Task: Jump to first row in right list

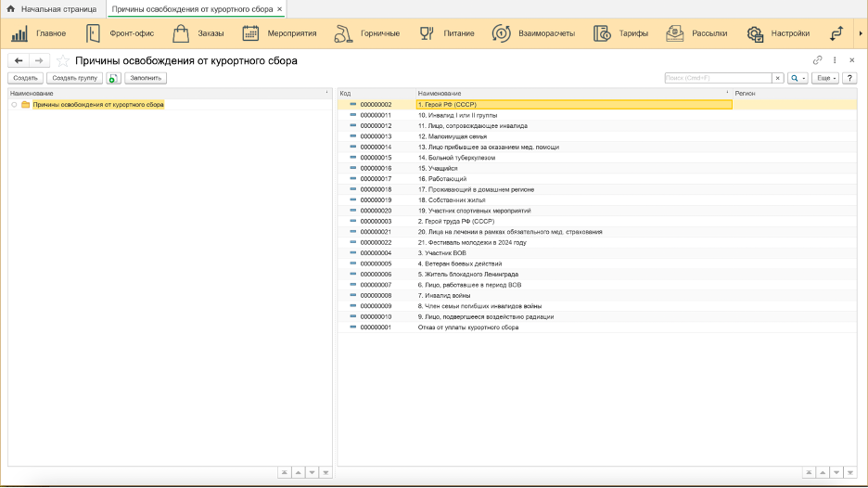Action: click(809, 472)
